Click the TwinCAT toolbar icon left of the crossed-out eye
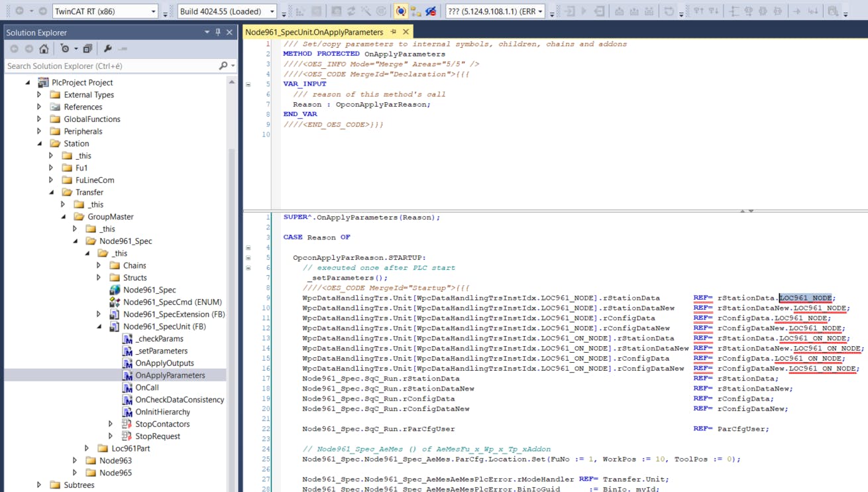 (x=415, y=11)
